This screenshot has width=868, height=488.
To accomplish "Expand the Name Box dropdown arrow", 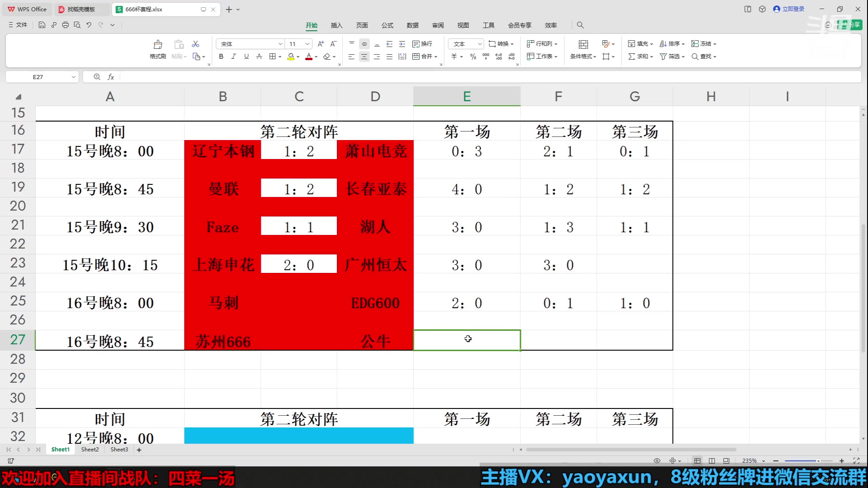I will pos(73,77).
